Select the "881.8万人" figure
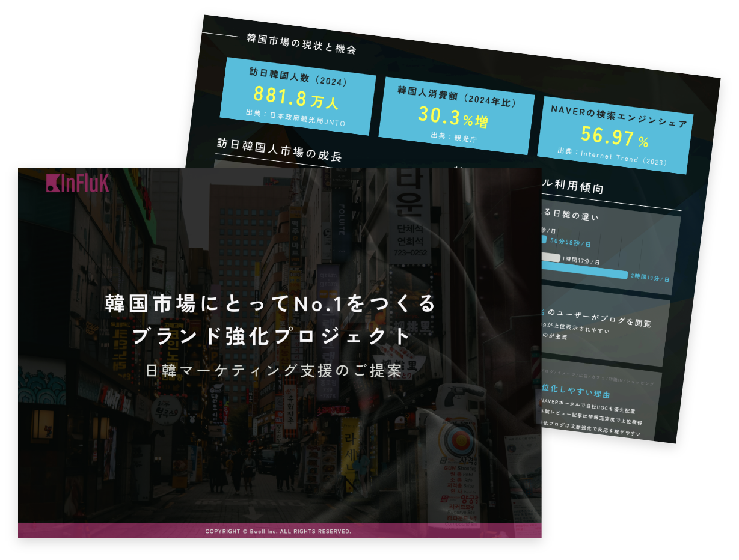739x560 pixels. pos(296,97)
